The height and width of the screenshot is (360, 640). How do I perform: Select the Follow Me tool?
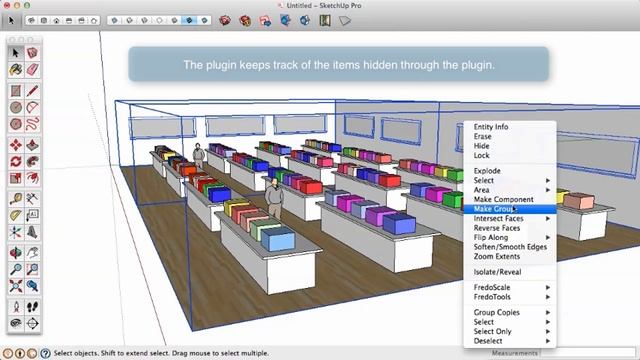tap(32, 162)
